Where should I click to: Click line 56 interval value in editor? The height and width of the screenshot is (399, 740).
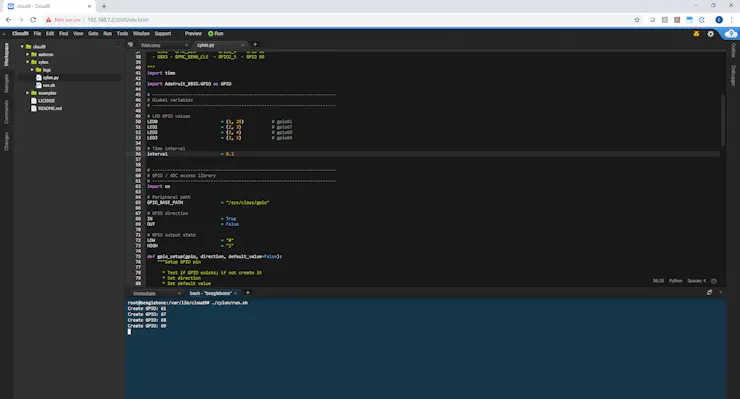pyautogui.click(x=230, y=154)
